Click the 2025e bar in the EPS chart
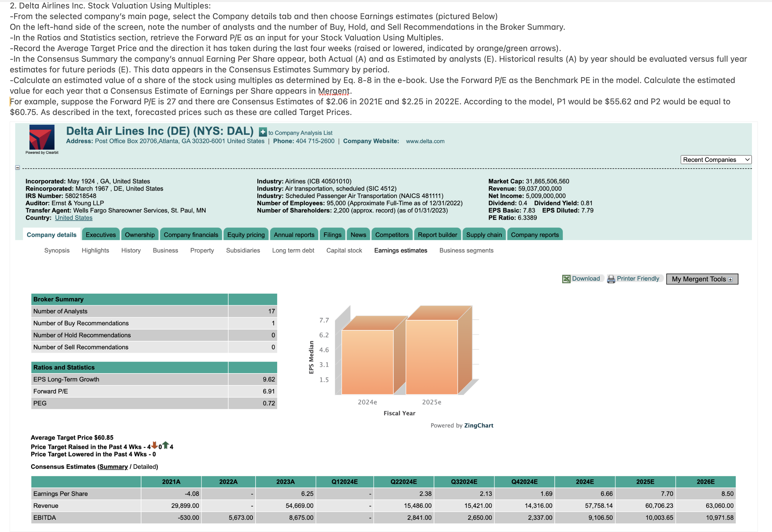Viewport: 772px width, 532px height. pyautogui.click(x=431, y=357)
